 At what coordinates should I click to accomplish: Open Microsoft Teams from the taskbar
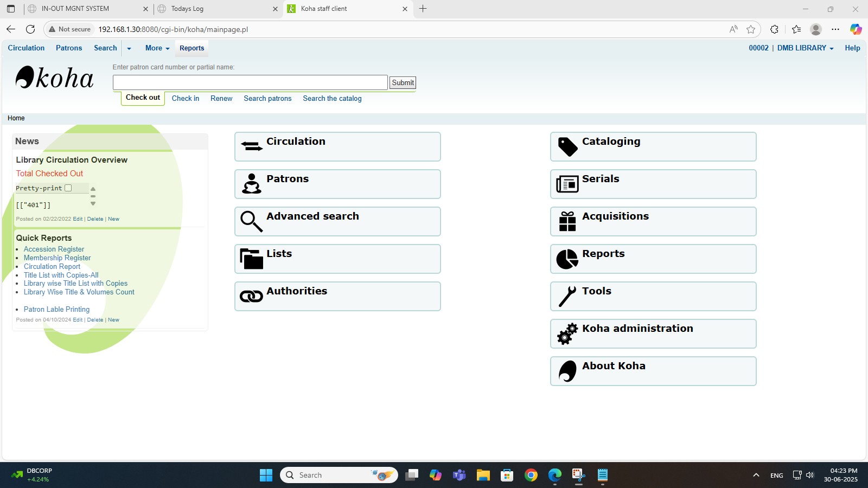pyautogui.click(x=459, y=475)
